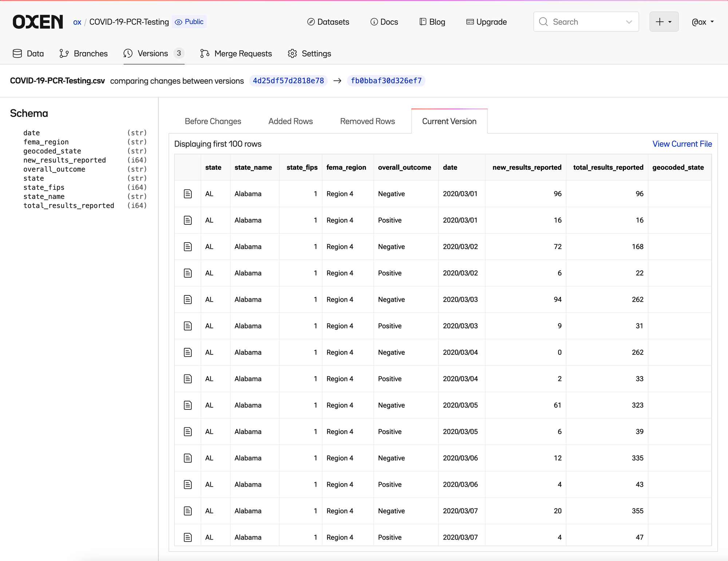The image size is (728, 561).
Task: Click the Public visibility eye badge
Action: coord(189,22)
